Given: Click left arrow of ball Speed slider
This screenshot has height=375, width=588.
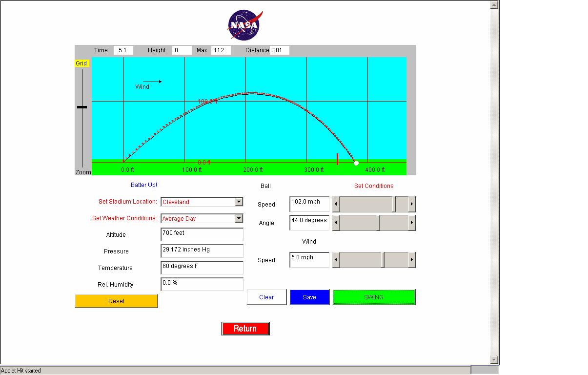Looking at the screenshot, I should click(336, 204).
